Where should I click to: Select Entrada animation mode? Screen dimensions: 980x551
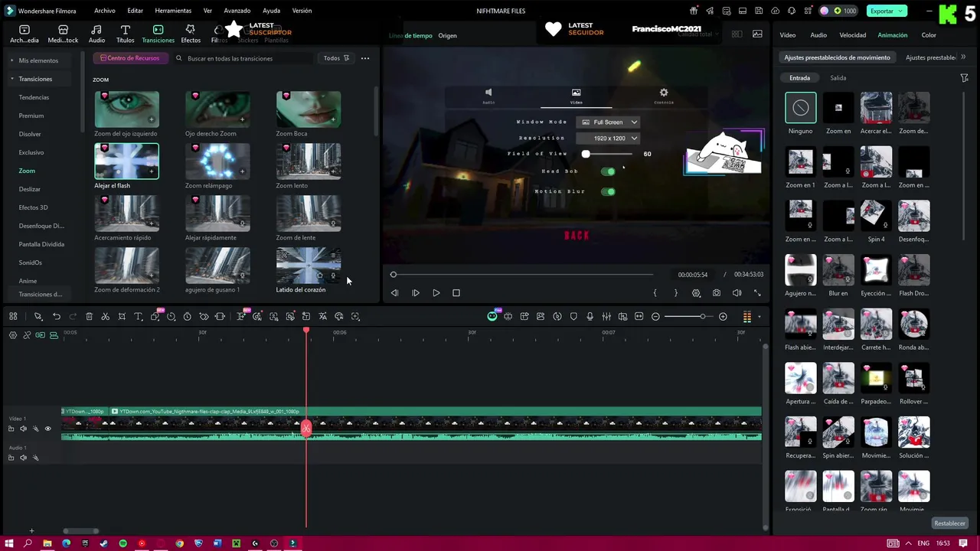pos(800,78)
